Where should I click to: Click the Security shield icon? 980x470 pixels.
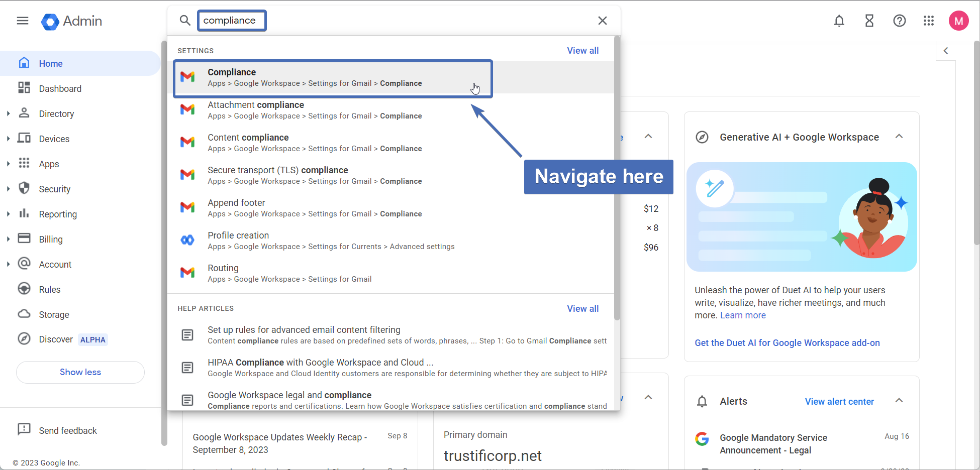tap(24, 188)
